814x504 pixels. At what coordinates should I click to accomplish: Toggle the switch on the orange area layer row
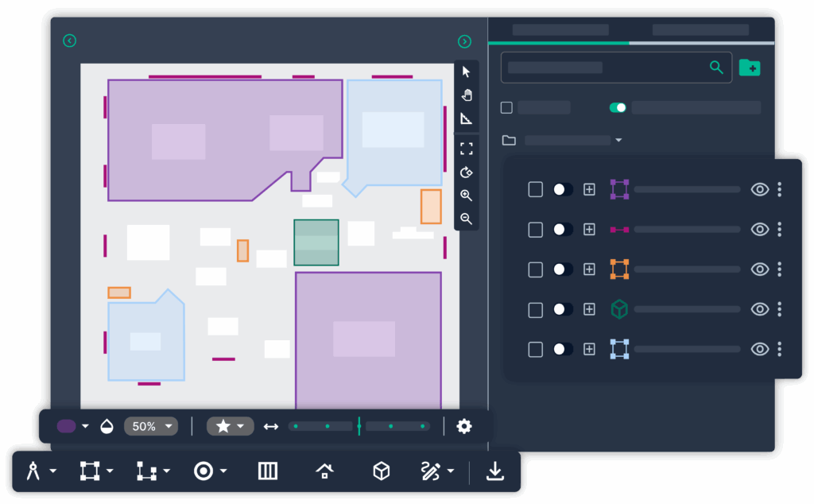pyautogui.click(x=563, y=269)
